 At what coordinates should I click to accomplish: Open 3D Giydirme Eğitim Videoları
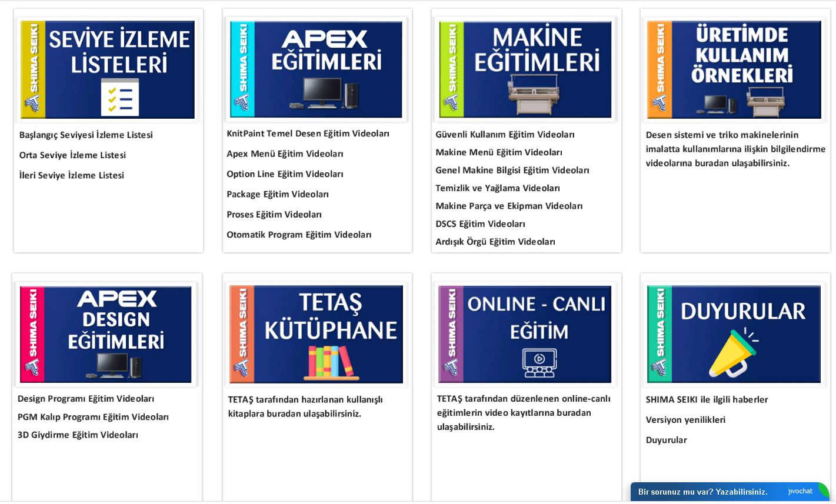78,435
